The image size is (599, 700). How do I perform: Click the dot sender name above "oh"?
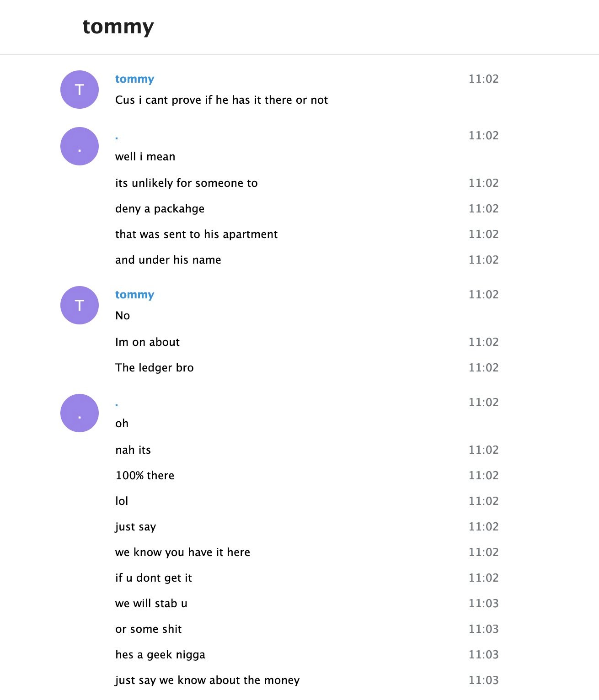coord(117,403)
